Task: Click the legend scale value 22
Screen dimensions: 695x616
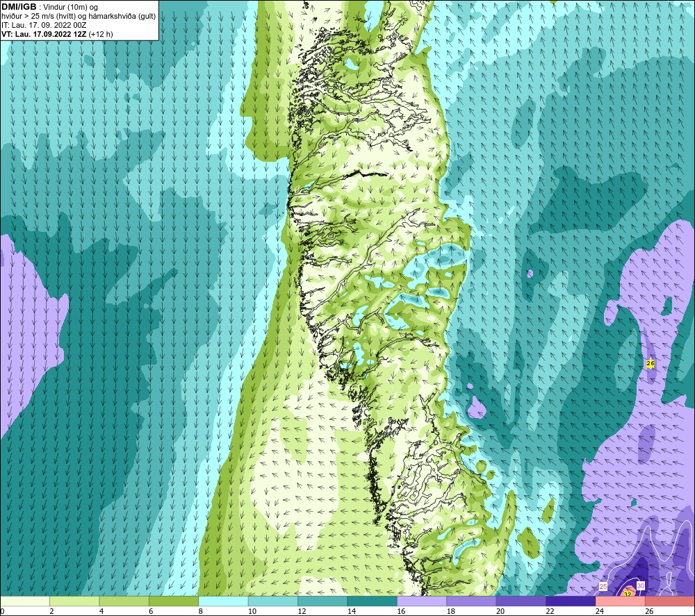Action: pyautogui.click(x=550, y=611)
